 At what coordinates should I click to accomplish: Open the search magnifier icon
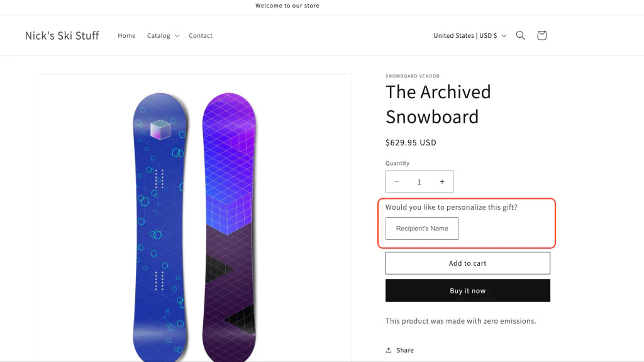(x=521, y=36)
